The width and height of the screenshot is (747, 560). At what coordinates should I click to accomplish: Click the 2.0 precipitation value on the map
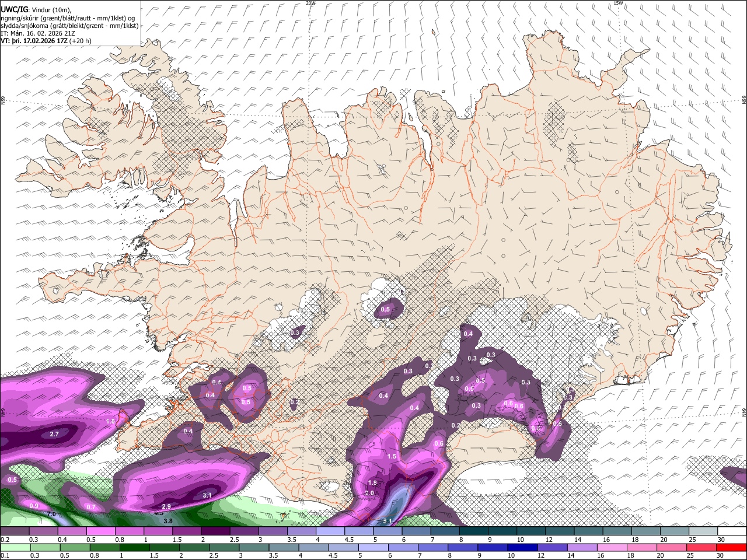point(369,493)
